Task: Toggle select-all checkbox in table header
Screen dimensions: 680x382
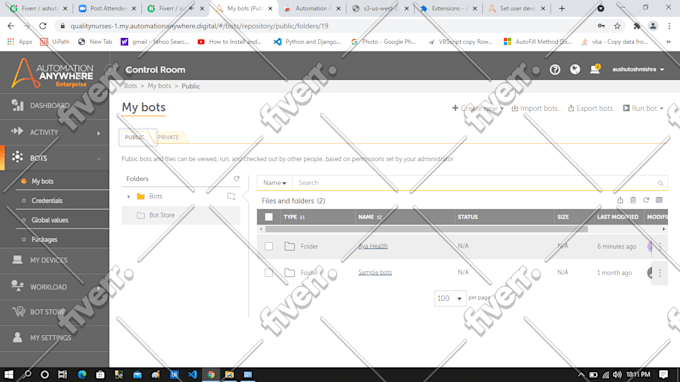Action: click(269, 217)
